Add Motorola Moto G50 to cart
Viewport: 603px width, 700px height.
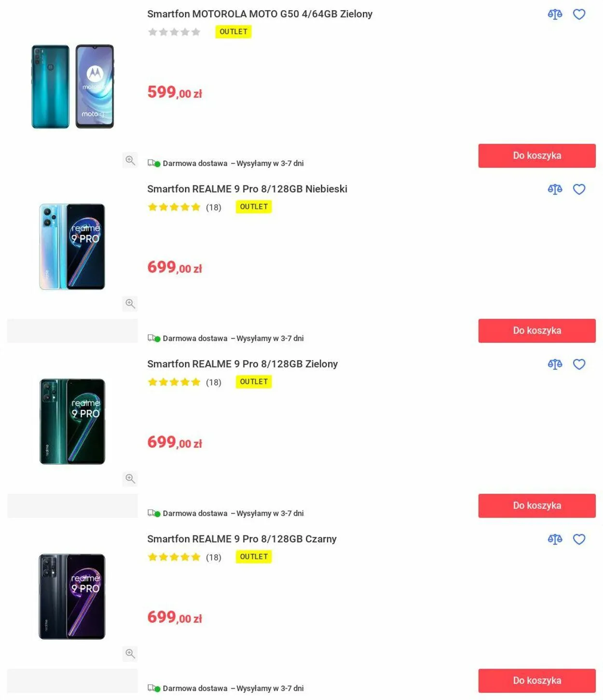[x=536, y=155]
